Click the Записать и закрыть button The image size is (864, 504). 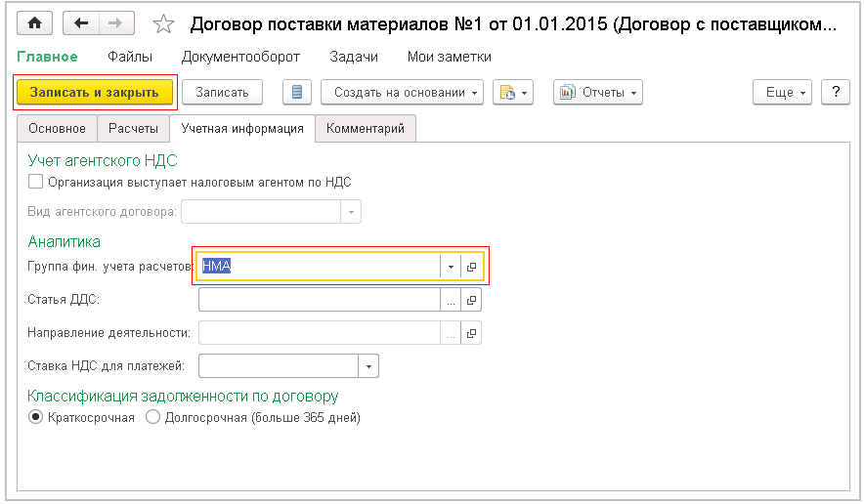pos(94,92)
